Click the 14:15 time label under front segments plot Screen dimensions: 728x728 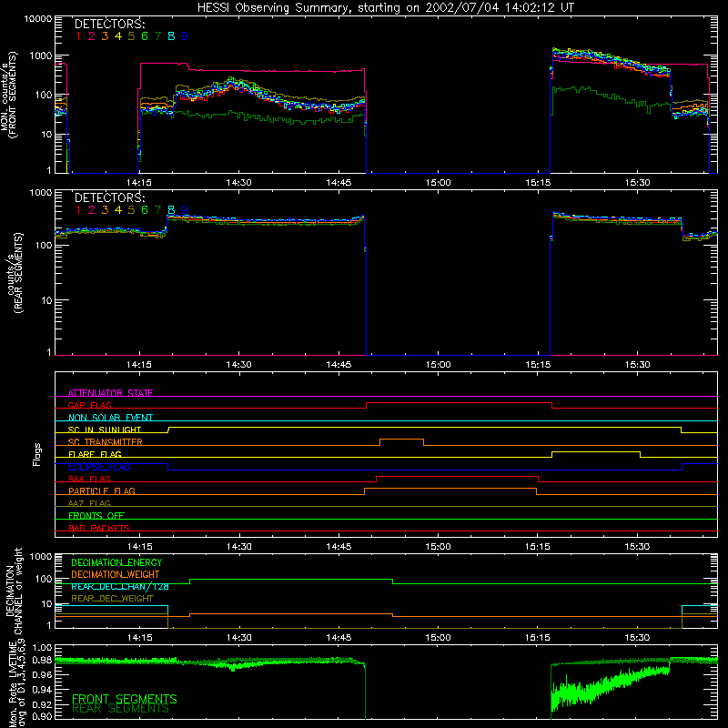click(x=139, y=183)
